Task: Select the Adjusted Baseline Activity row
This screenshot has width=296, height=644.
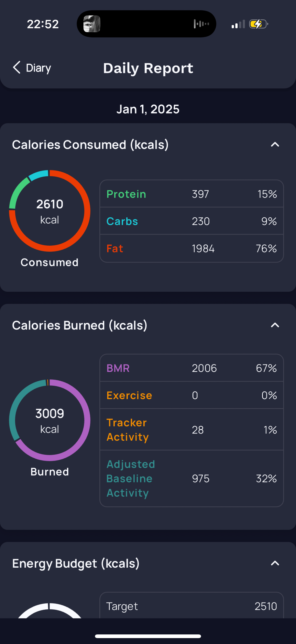Action: [191, 478]
